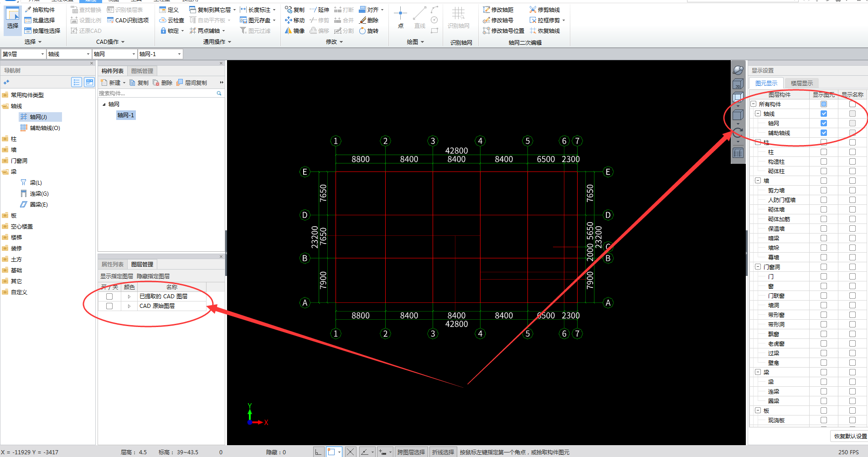
Task: Activate 拾取构件 pick component tool
Action: [x=40, y=10]
